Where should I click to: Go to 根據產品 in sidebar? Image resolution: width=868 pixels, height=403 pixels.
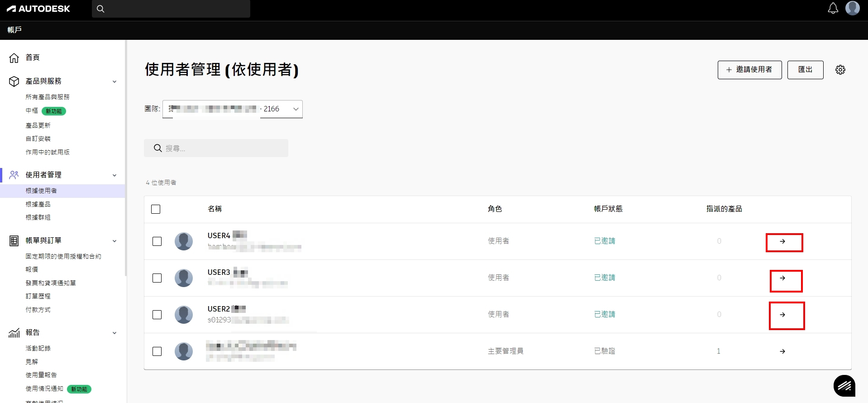tap(38, 204)
